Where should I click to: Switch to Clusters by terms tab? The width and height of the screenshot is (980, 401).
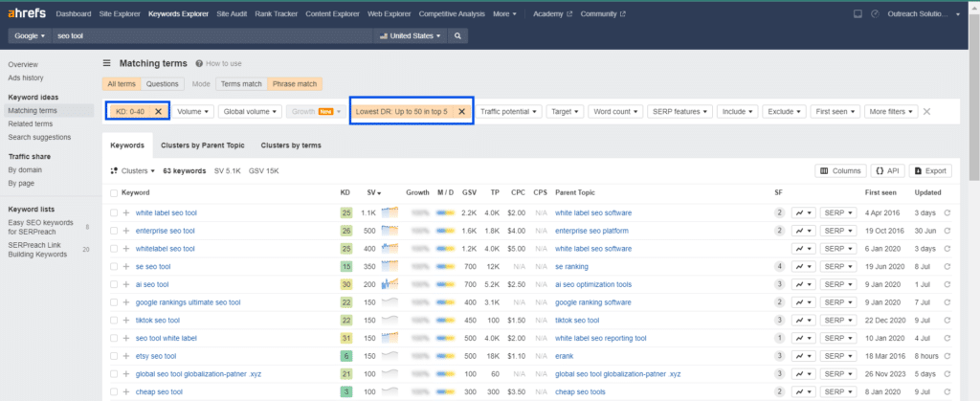[x=291, y=145]
